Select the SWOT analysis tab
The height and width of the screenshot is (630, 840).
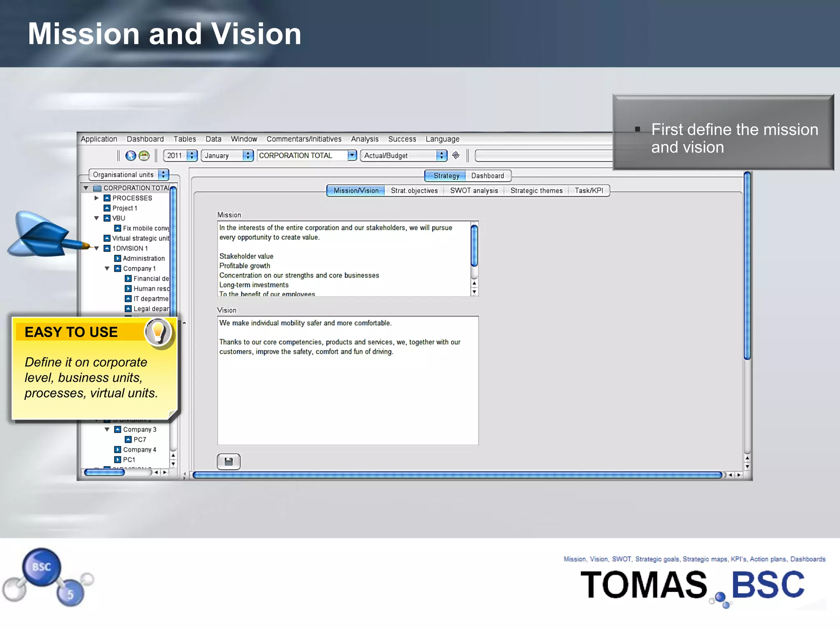coord(474,191)
